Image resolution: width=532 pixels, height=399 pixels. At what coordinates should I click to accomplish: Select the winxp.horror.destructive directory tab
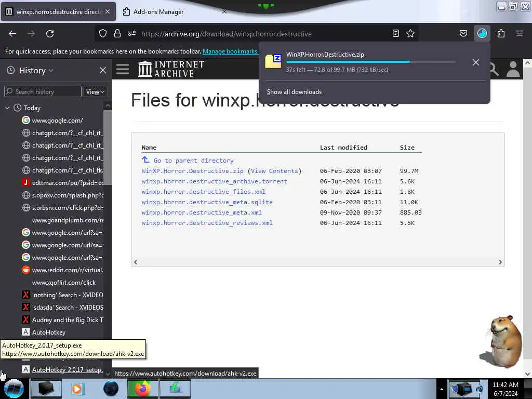[58, 11]
